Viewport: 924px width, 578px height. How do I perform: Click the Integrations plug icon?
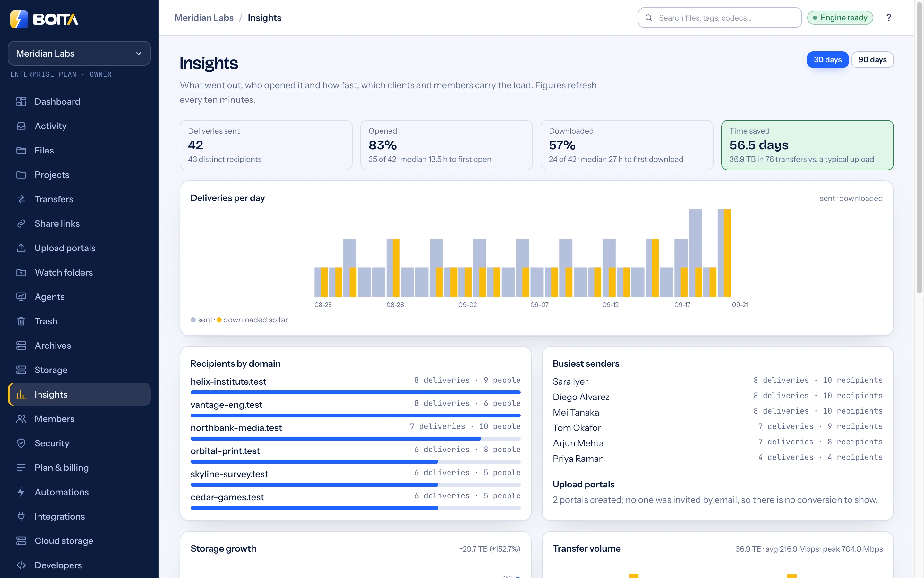coord(21,516)
